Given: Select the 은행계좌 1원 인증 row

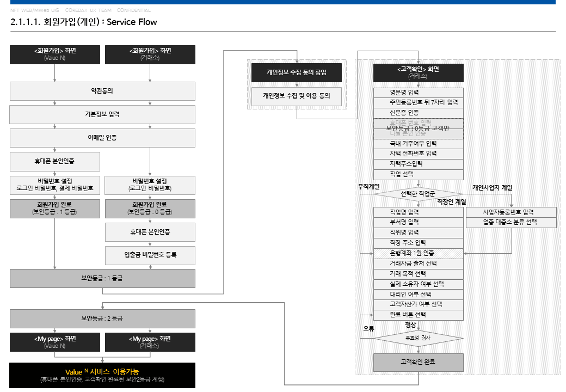Looking at the screenshot, I should [x=419, y=254].
